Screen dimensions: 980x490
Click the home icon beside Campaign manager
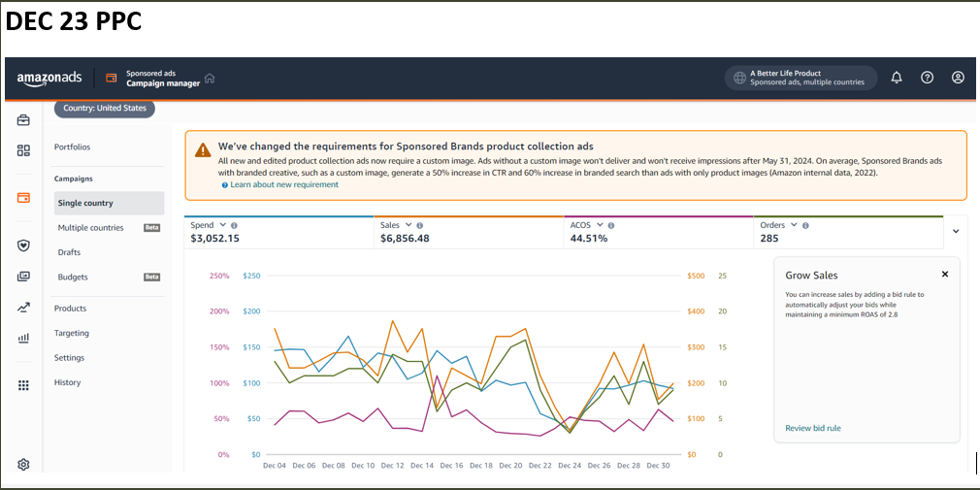click(210, 79)
